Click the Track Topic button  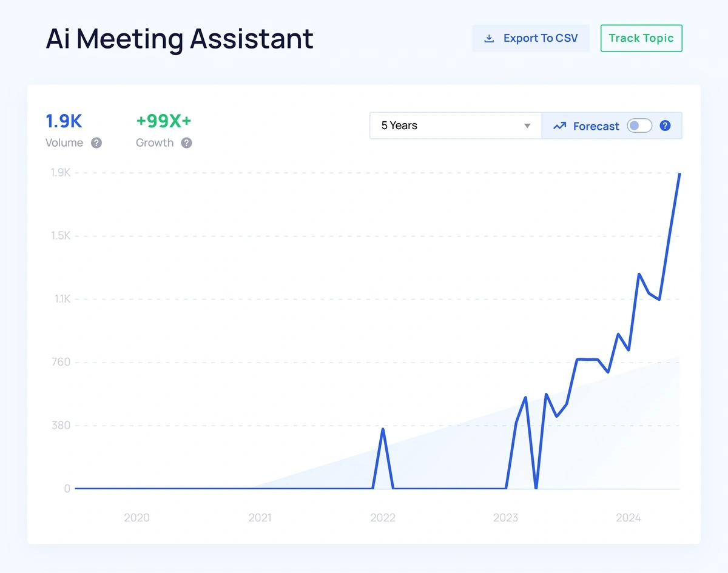tap(641, 38)
